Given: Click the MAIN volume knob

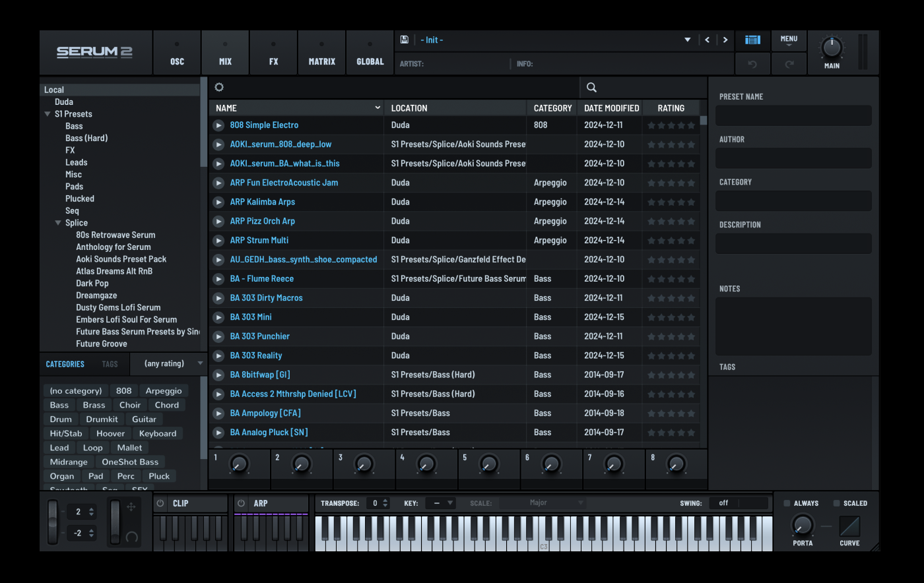Looking at the screenshot, I should tap(832, 47).
